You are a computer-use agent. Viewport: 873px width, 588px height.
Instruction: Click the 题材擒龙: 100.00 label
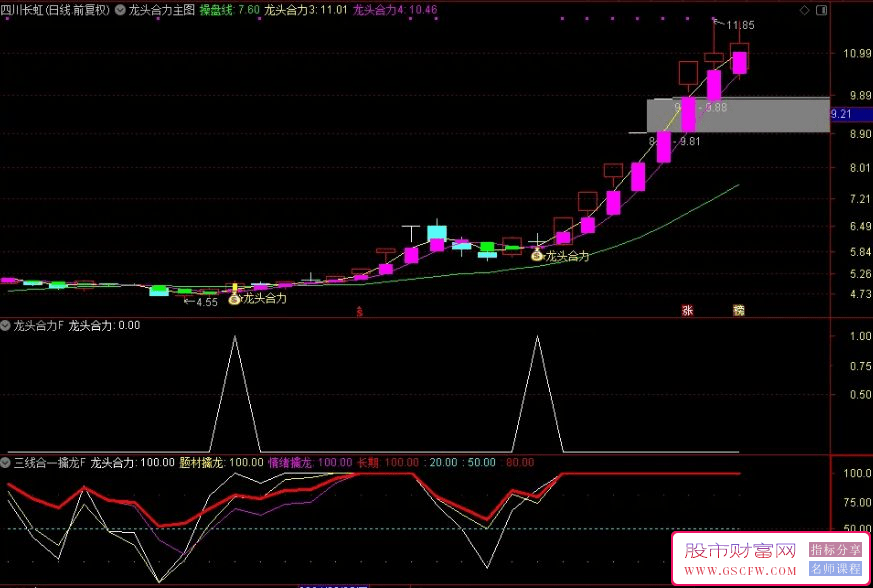click(222, 462)
